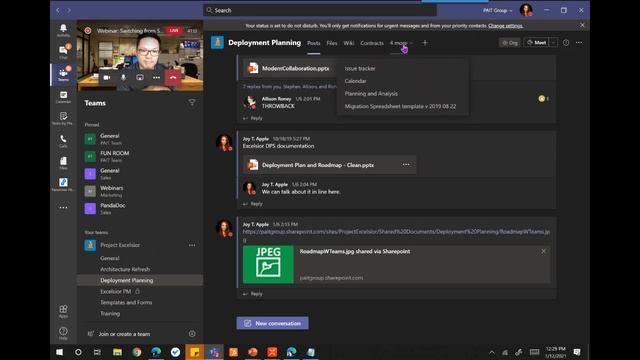Choose Issue tracker from dropdown
Image resolution: width=640 pixels, height=360 pixels.
[x=360, y=69]
